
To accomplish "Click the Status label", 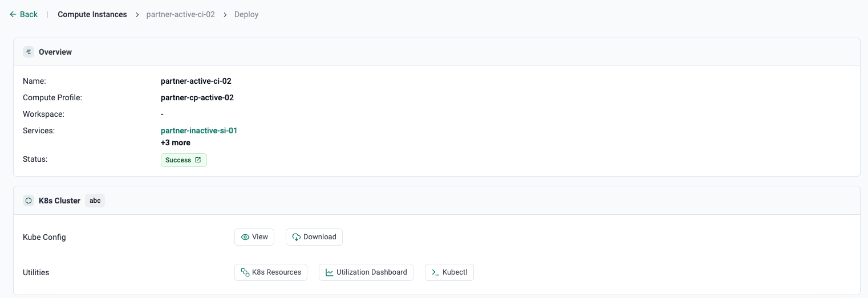I will [x=35, y=159].
